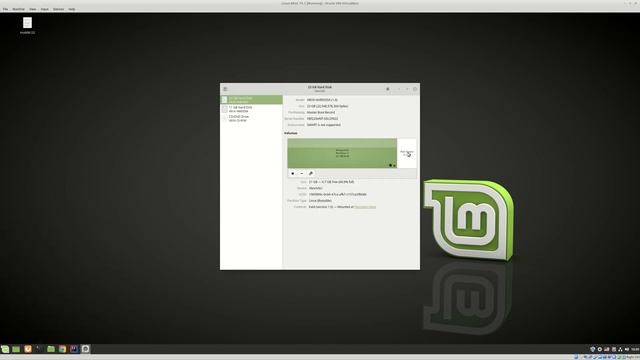Click the shield update manager tray icon
The width and height of the screenshot is (640, 360).
point(593,349)
